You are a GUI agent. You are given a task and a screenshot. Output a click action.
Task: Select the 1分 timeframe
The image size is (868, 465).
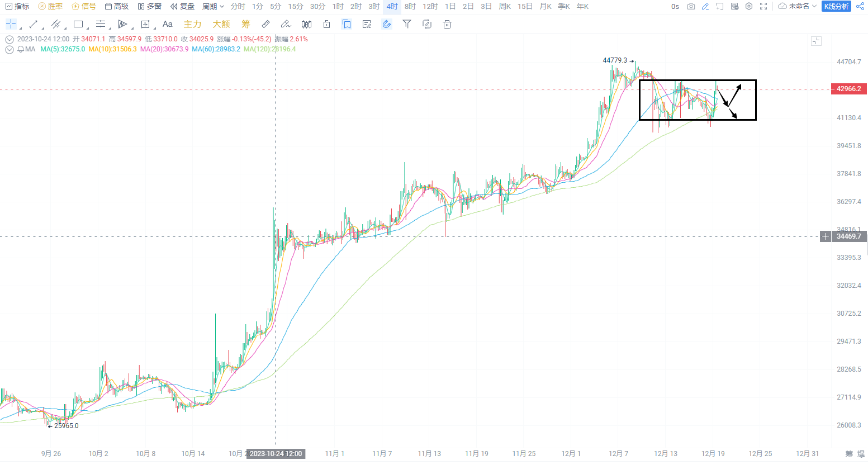258,6
